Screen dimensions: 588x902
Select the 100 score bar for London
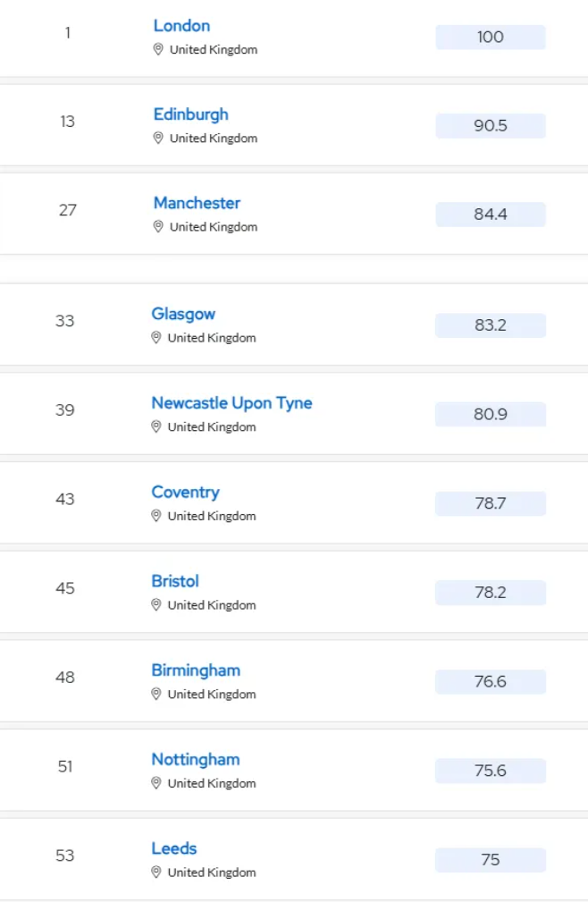491,37
